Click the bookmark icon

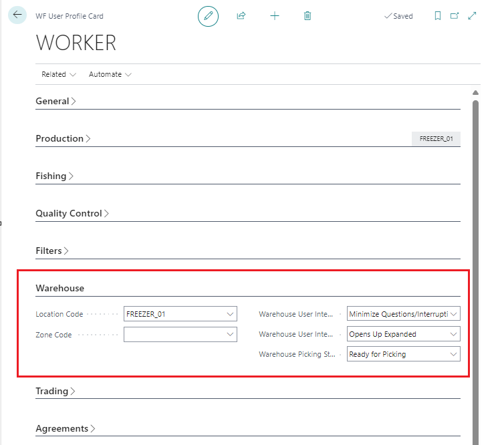(x=438, y=16)
